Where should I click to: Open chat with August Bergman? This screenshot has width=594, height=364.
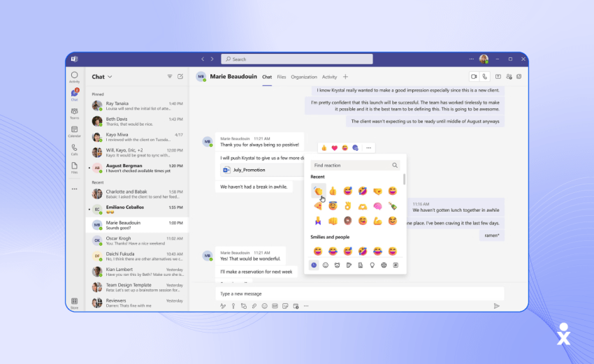pos(137,168)
